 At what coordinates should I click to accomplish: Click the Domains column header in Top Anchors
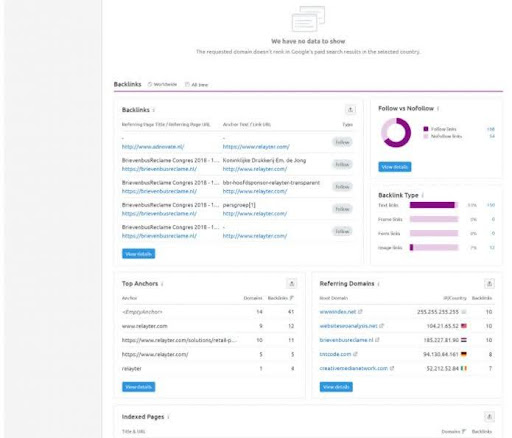253,298
